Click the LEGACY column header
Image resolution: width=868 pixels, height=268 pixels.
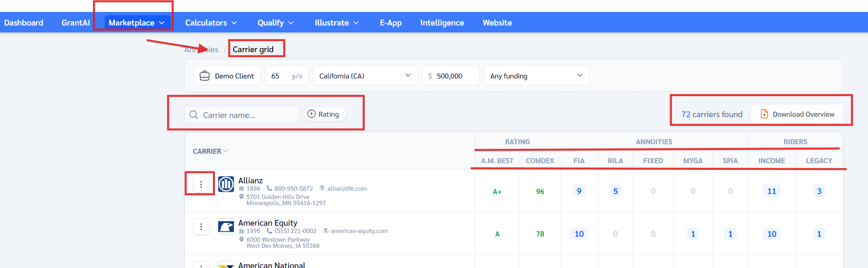pos(819,161)
